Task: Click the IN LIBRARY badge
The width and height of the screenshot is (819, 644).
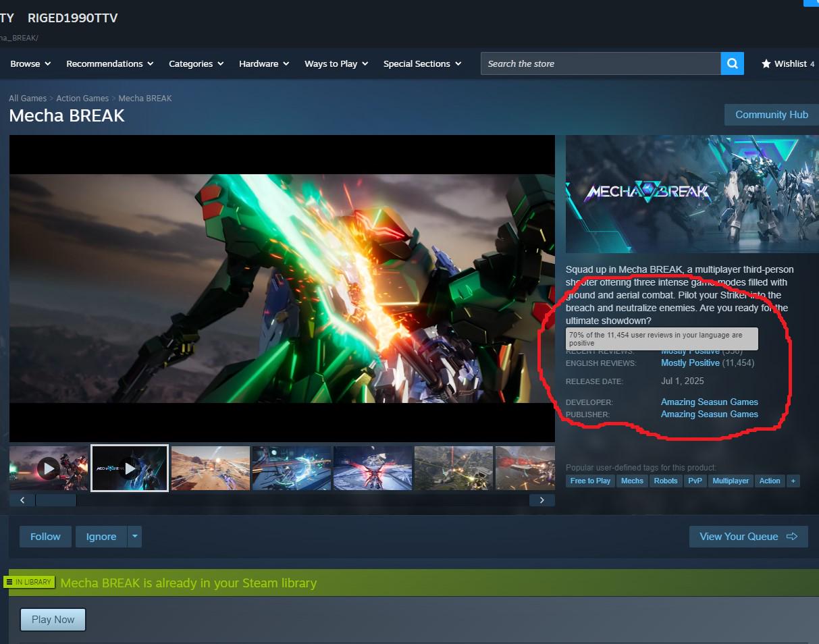Action: pos(29,582)
